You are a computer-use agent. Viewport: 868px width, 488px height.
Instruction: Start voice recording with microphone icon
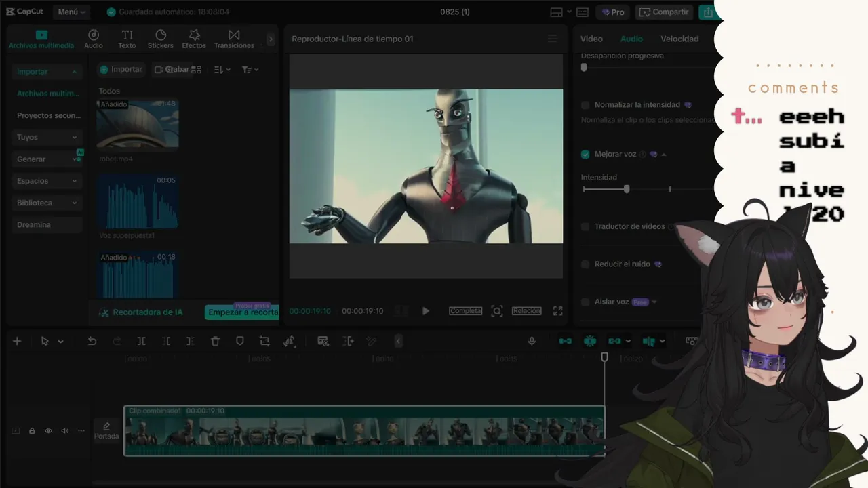coord(532,341)
